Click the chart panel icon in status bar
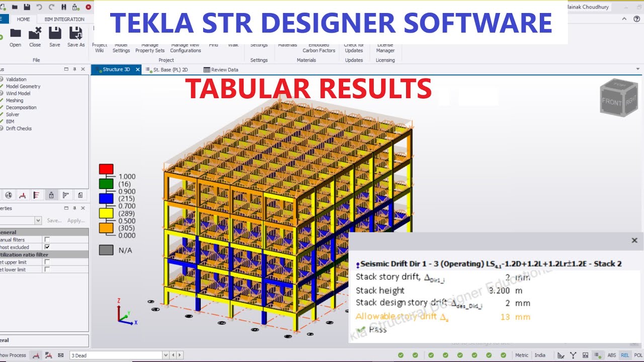This screenshot has height=362, width=644. coord(585,355)
